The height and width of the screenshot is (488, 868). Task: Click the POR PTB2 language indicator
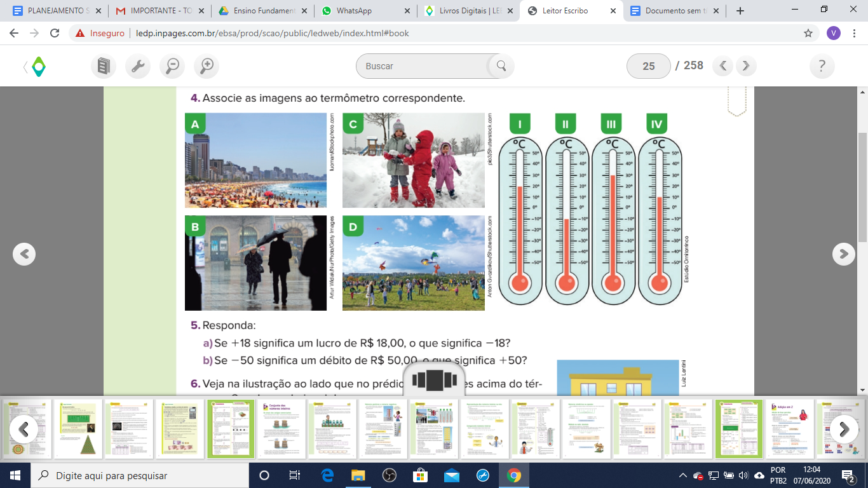pos(778,475)
